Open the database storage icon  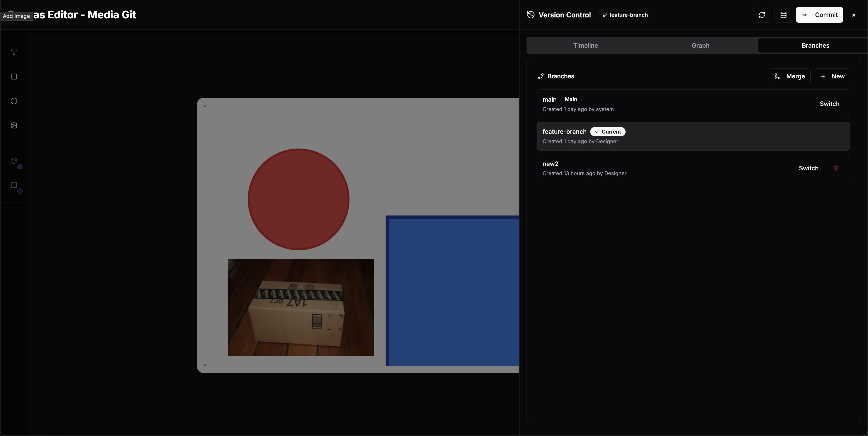(783, 15)
